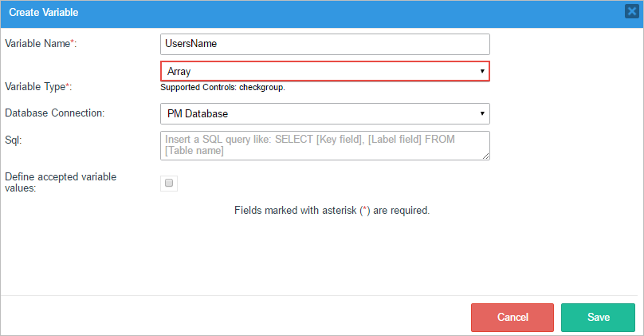644x336 pixels.
Task: Click the required fields asterisk note
Action: click(x=332, y=211)
